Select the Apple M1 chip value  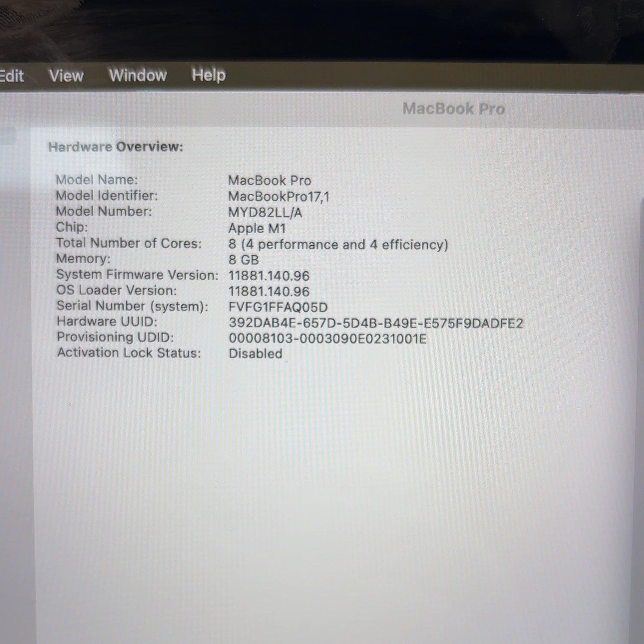click(x=257, y=228)
